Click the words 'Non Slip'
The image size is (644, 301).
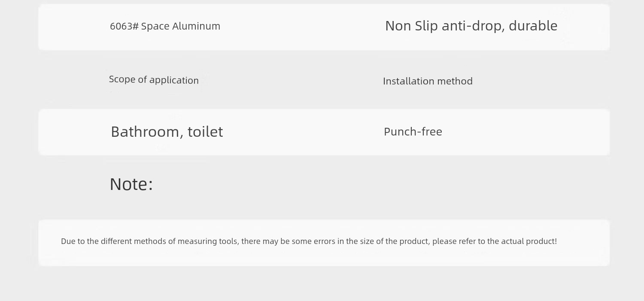click(x=411, y=26)
